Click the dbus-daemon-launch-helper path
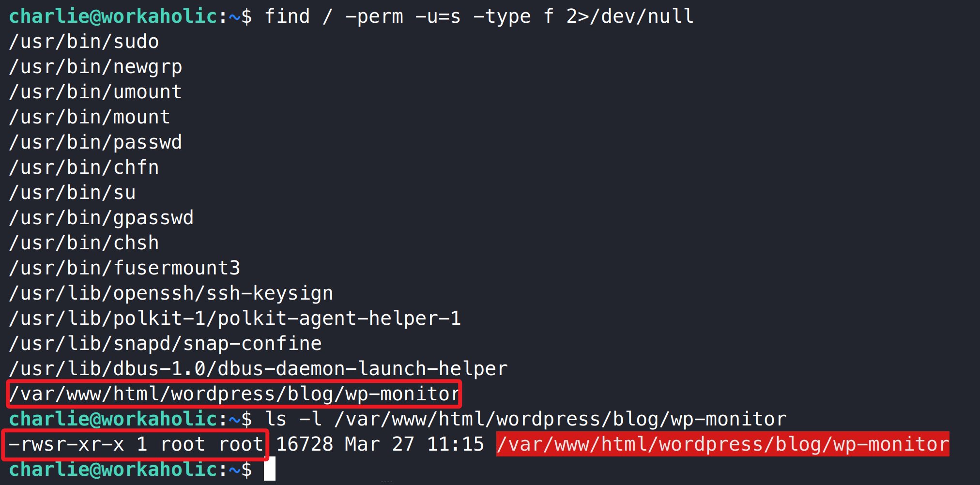Image resolution: width=980 pixels, height=485 pixels. 258,369
